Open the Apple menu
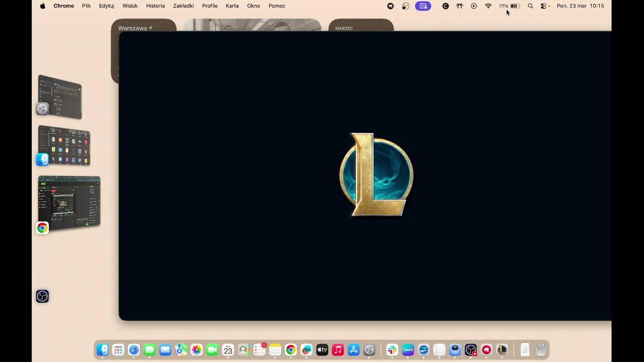 coord(43,6)
